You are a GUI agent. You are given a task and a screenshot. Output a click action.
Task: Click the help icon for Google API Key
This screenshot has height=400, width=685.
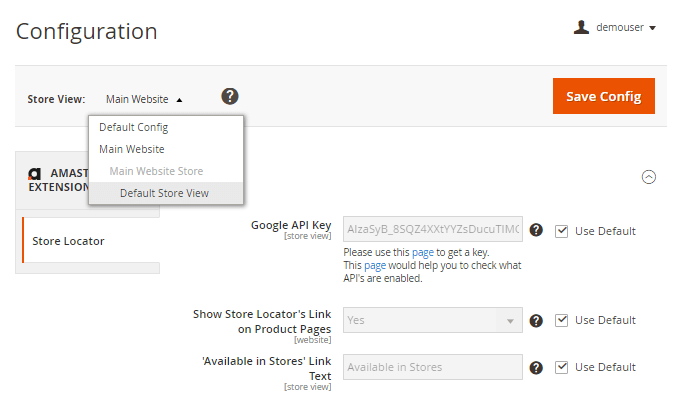tap(536, 230)
